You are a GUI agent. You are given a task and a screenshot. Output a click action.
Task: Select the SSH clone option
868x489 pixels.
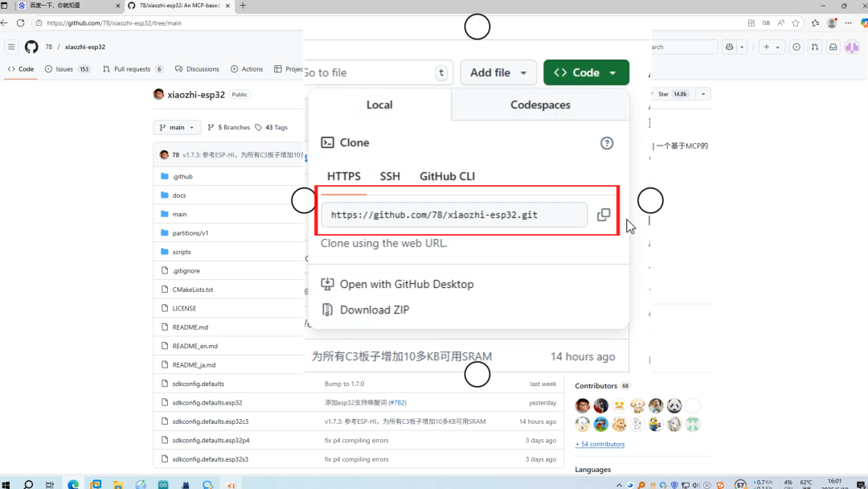390,176
